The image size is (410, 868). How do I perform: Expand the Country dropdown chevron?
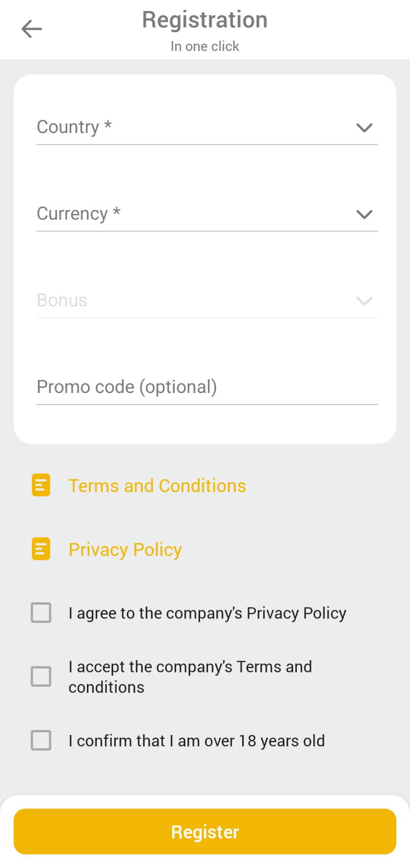[364, 128]
